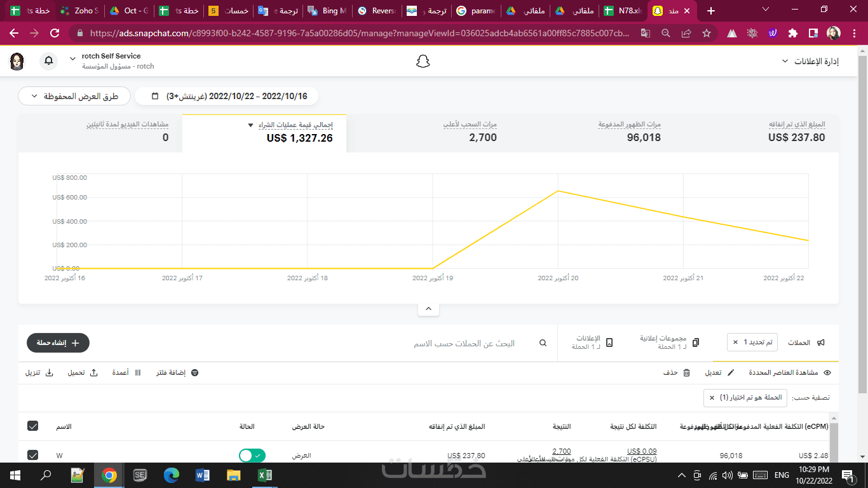Open Chrome tab search dropdown arrow
Image resolution: width=868 pixels, height=488 pixels.
tap(766, 10)
